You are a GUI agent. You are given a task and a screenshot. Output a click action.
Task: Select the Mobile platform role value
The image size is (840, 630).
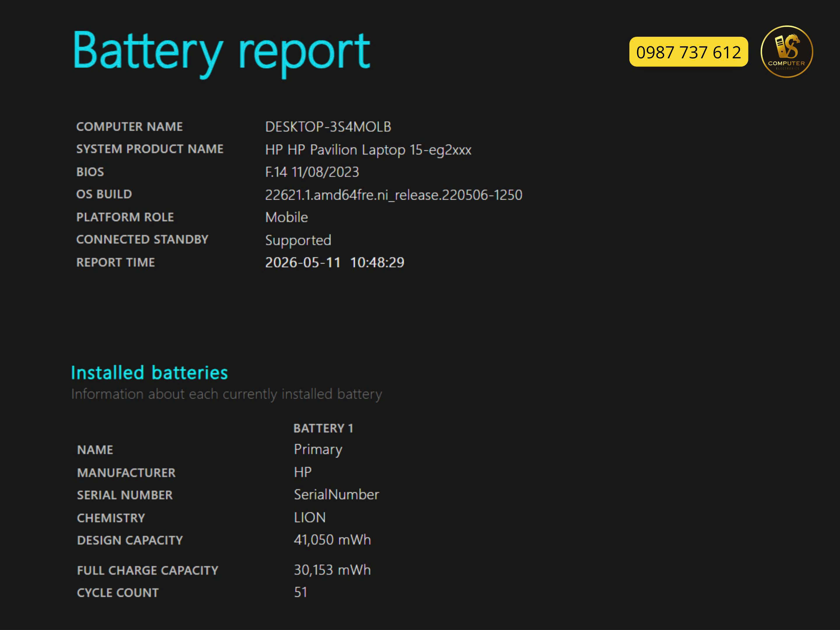[287, 217]
